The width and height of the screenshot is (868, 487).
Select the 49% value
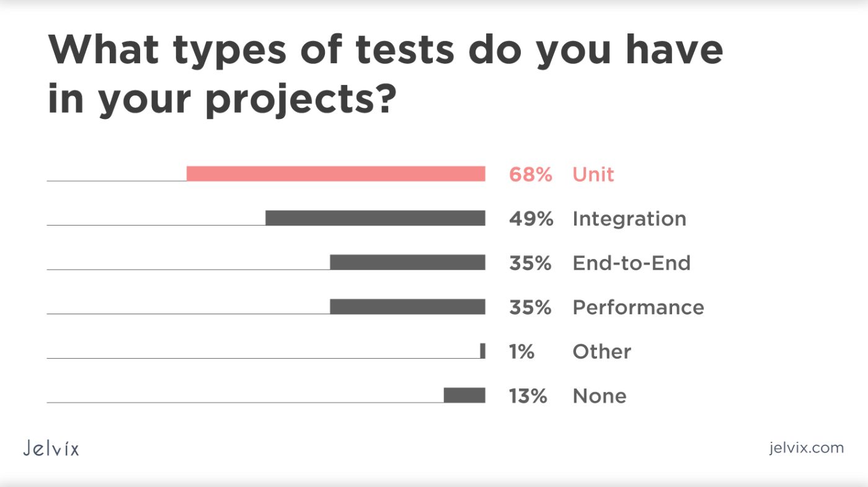click(531, 219)
